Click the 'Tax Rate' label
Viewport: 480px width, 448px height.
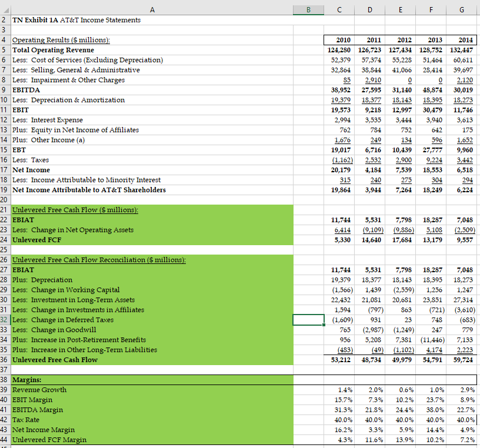26,420
